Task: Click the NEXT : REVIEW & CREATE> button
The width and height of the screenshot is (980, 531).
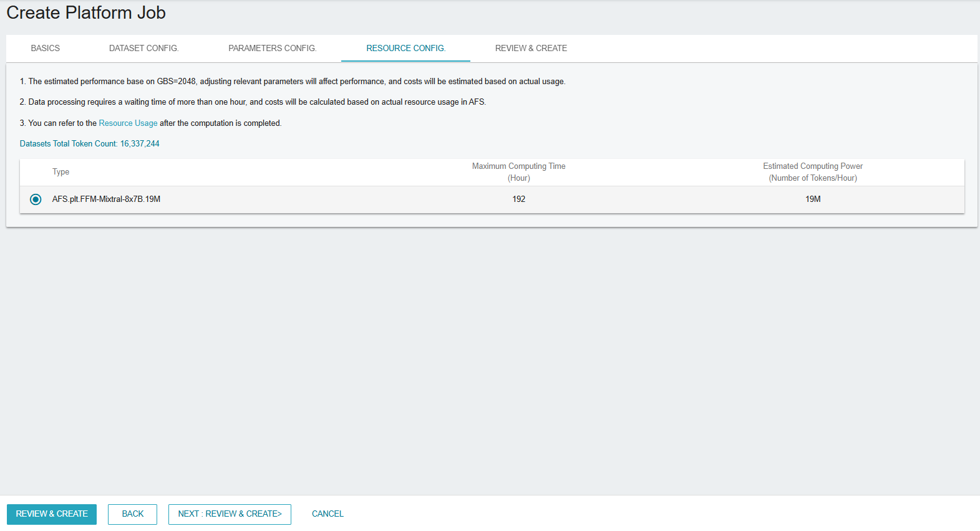Action: (x=230, y=514)
